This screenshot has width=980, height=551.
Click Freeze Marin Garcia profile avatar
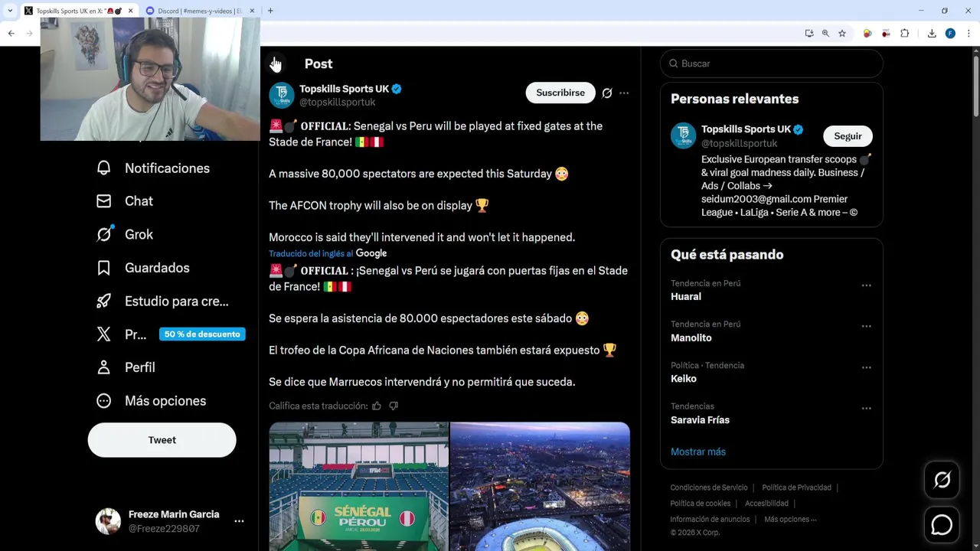(x=108, y=521)
